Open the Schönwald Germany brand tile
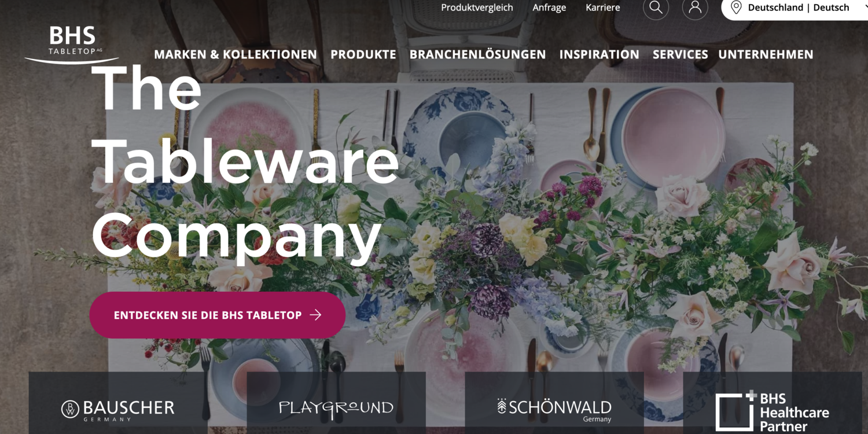This screenshot has height=434, width=868. 554,403
